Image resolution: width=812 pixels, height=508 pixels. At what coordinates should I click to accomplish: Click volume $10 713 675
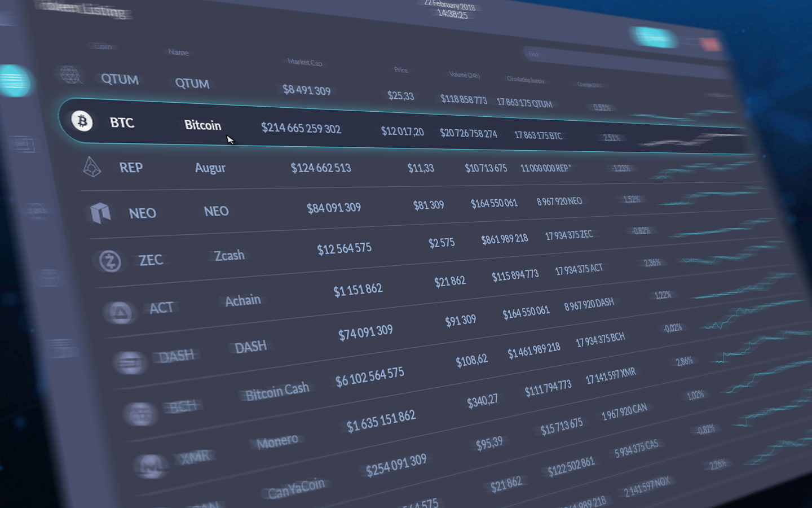486,168
